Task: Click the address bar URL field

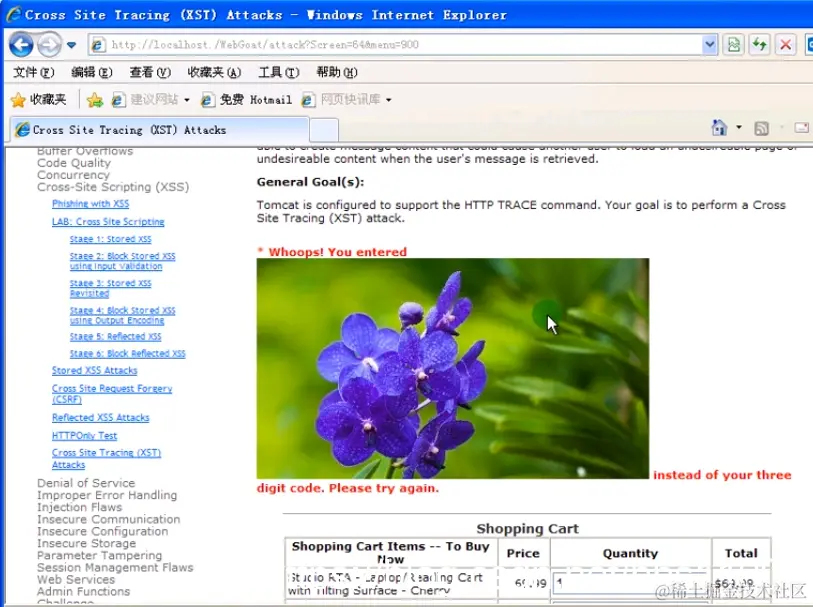Action: (x=403, y=45)
